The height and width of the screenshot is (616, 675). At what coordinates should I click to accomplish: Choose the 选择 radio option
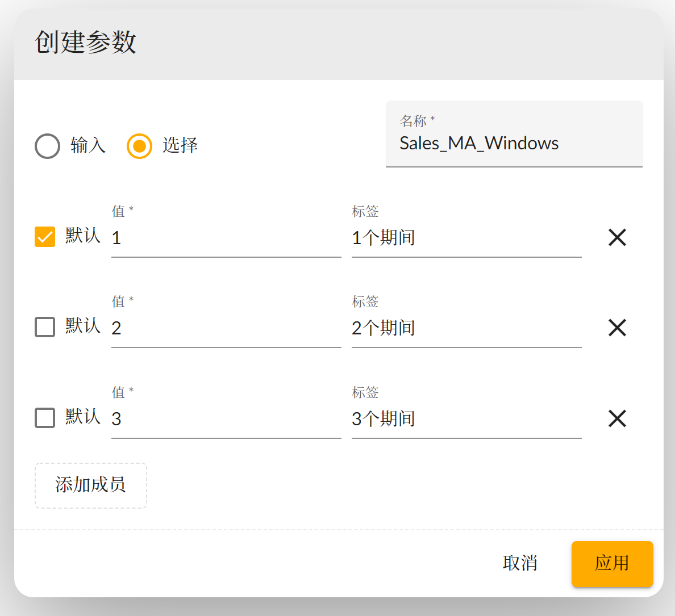(x=139, y=146)
